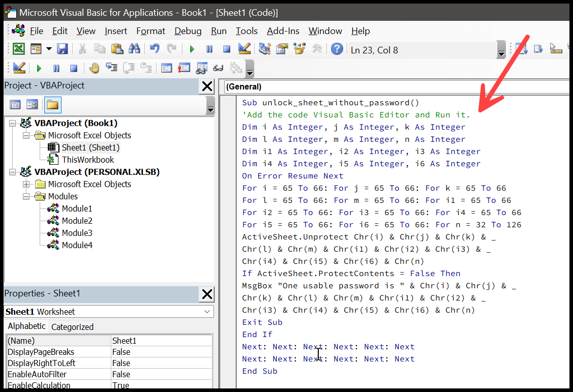The image size is (573, 392).
Task: Click the (Name) property value Sheet1
Action: pyautogui.click(x=162, y=341)
